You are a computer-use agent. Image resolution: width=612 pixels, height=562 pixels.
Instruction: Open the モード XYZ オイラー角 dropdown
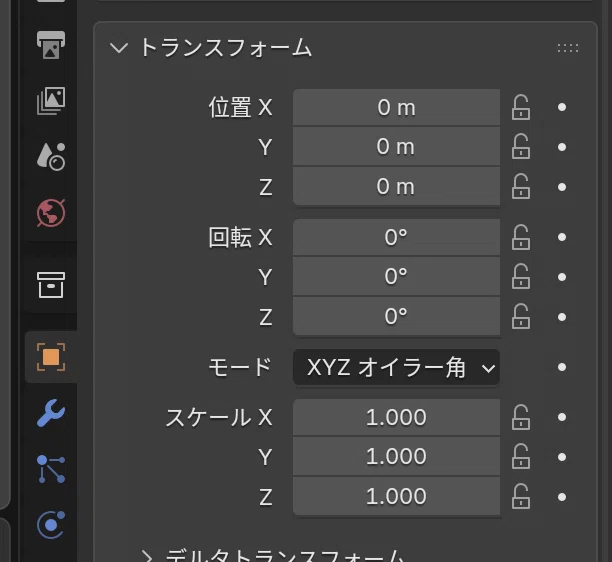pos(396,367)
